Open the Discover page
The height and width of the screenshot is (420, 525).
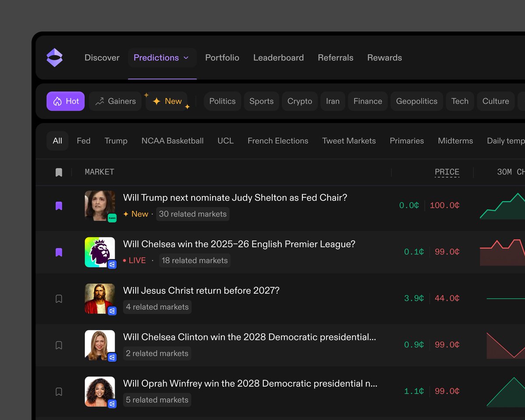102,58
